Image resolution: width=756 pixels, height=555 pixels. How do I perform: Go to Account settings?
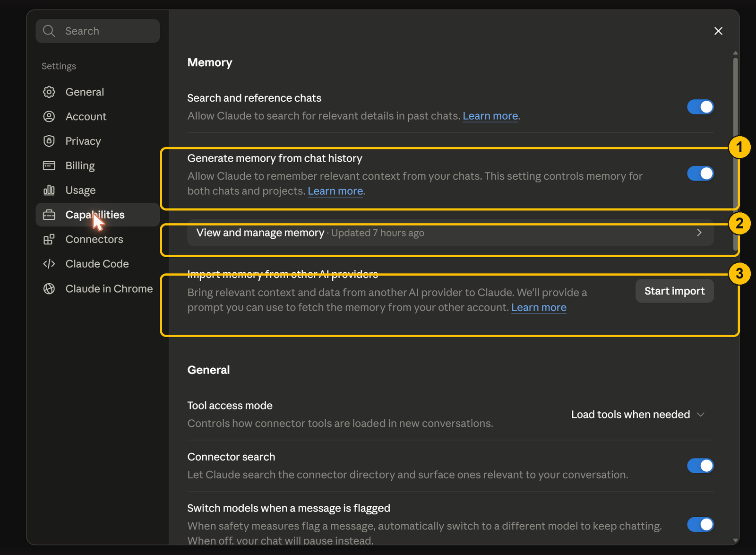coord(98,116)
